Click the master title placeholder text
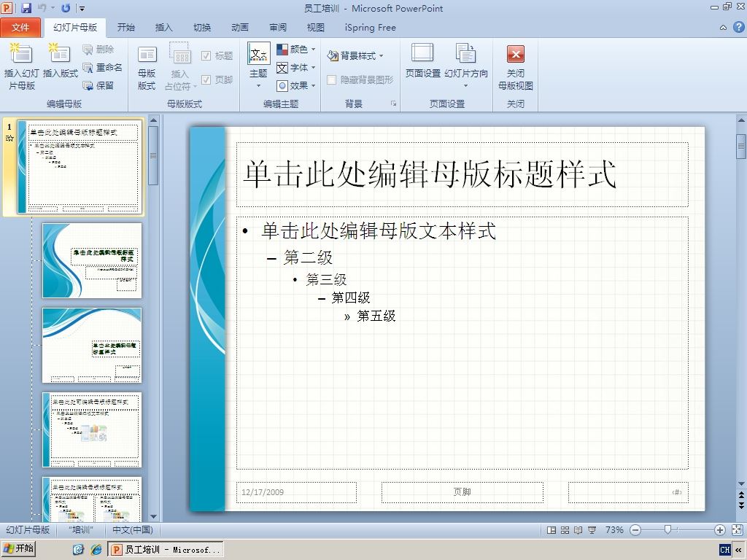Viewport: 747px width, 560px height. [429, 174]
